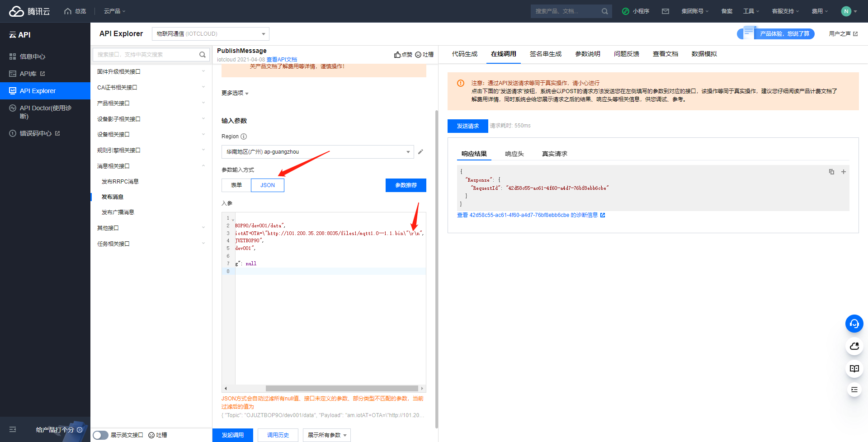
Task: Switch to 签名串生成 tab
Action: pos(546,54)
